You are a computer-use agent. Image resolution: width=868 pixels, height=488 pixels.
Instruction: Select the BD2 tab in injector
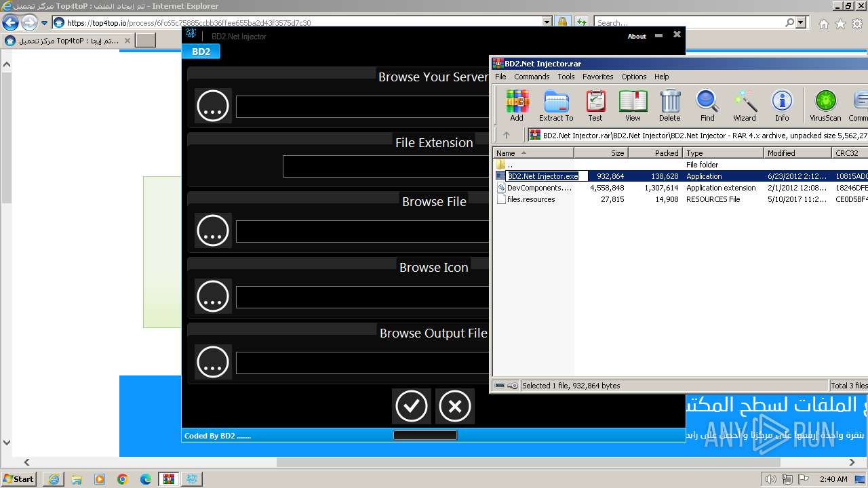pyautogui.click(x=201, y=52)
